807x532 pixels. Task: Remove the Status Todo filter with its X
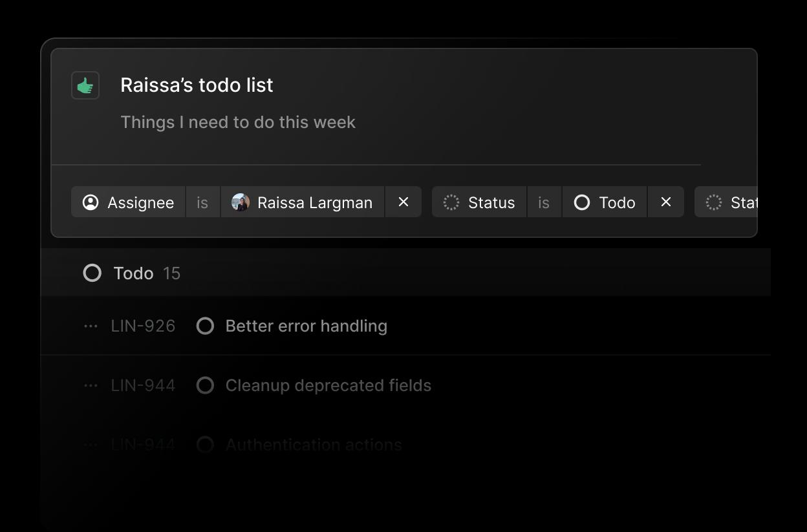click(666, 202)
